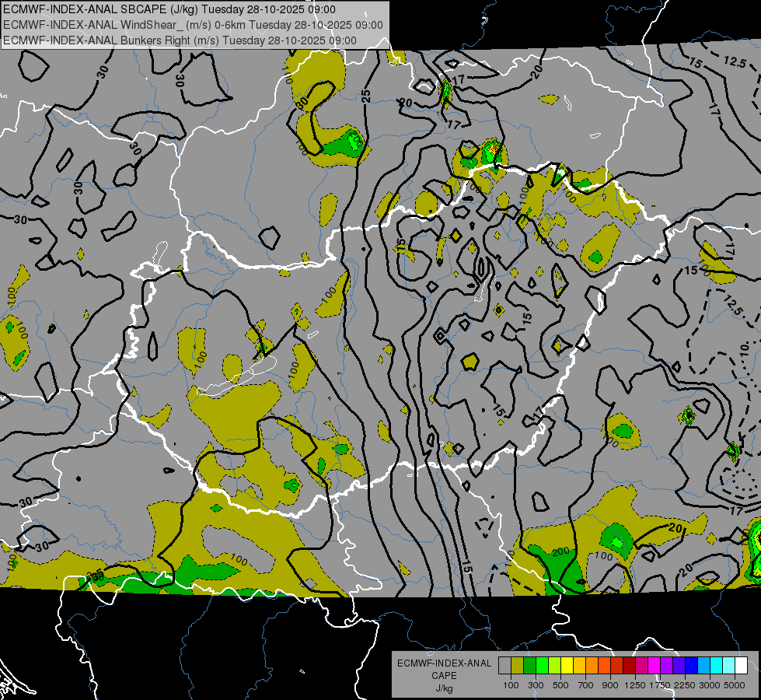Select the pure blue legend swatch
761x700 pixels.
pos(692,666)
